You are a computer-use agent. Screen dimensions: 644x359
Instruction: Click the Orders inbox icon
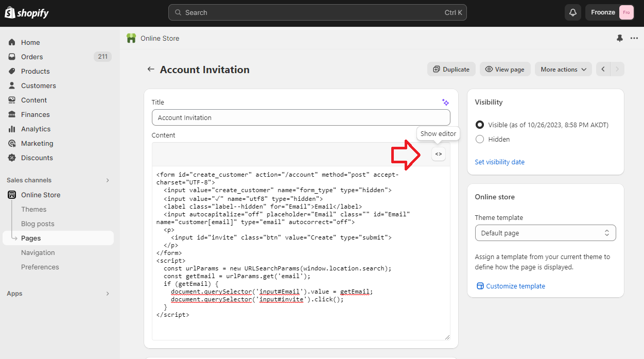click(x=12, y=57)
